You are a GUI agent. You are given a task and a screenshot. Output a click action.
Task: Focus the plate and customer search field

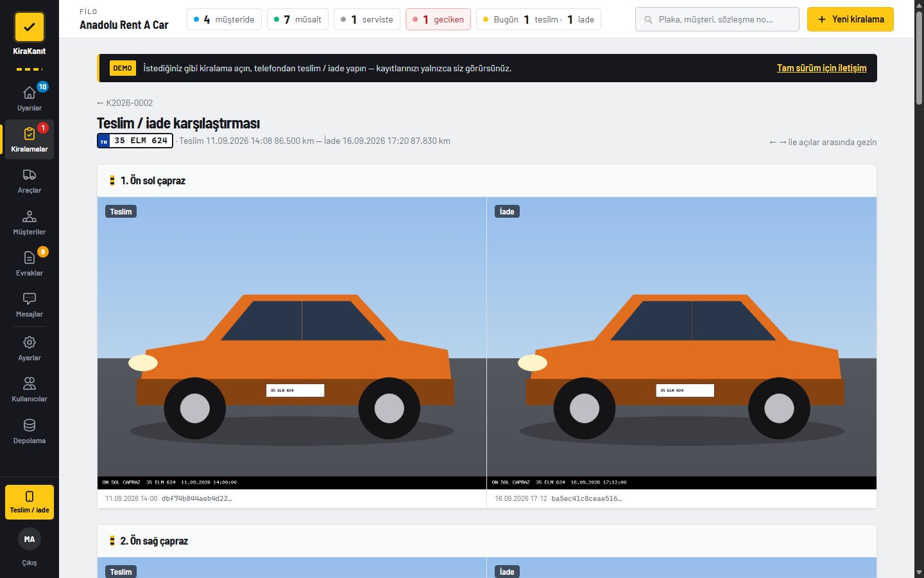[717, 19]
